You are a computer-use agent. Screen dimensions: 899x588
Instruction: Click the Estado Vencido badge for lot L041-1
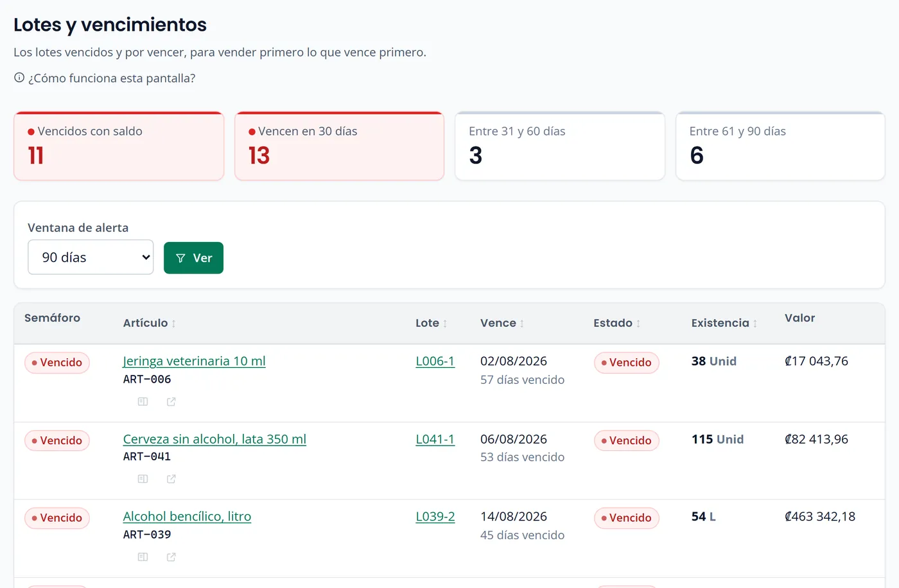627,440
